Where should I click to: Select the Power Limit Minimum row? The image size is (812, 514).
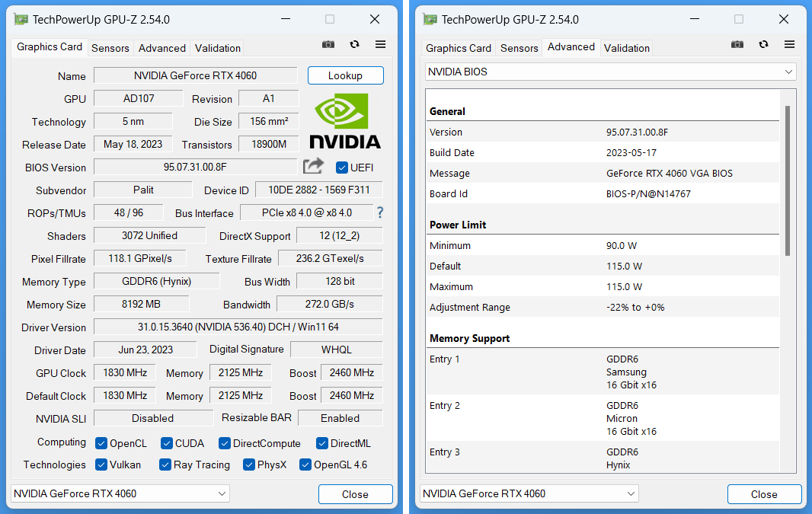click(603, 245)
